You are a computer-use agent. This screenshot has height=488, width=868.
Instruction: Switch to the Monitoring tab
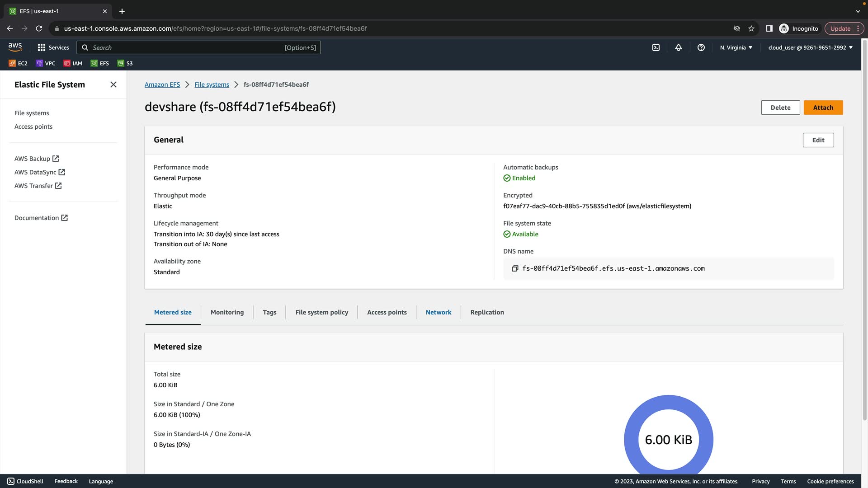[227, 312]
